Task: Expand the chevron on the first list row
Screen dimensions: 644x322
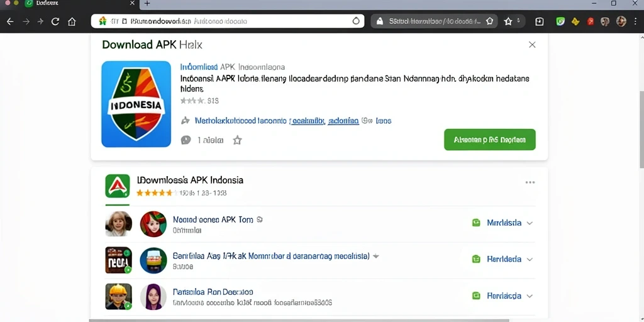Action: [x=530, y=223]
